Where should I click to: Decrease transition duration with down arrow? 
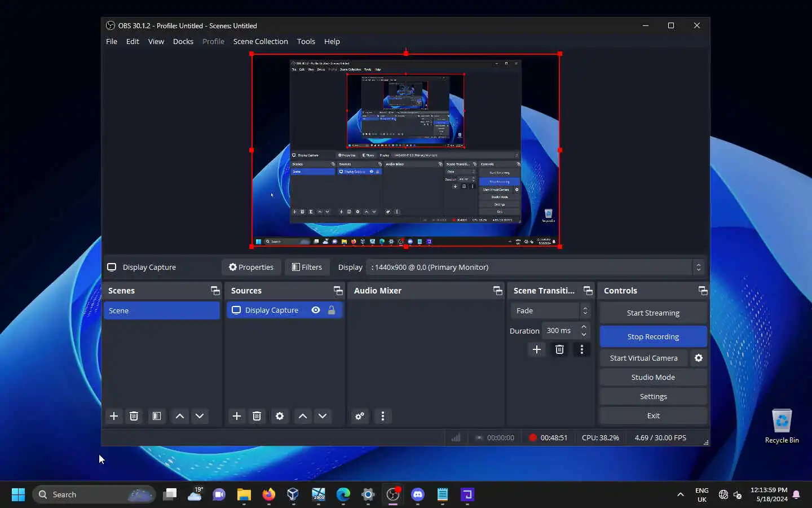pyautogui.click(x=584, y=335)
